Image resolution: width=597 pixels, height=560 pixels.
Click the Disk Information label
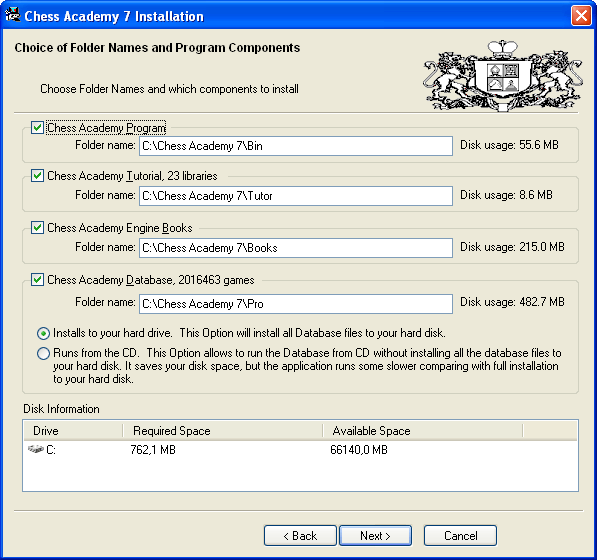61,409
